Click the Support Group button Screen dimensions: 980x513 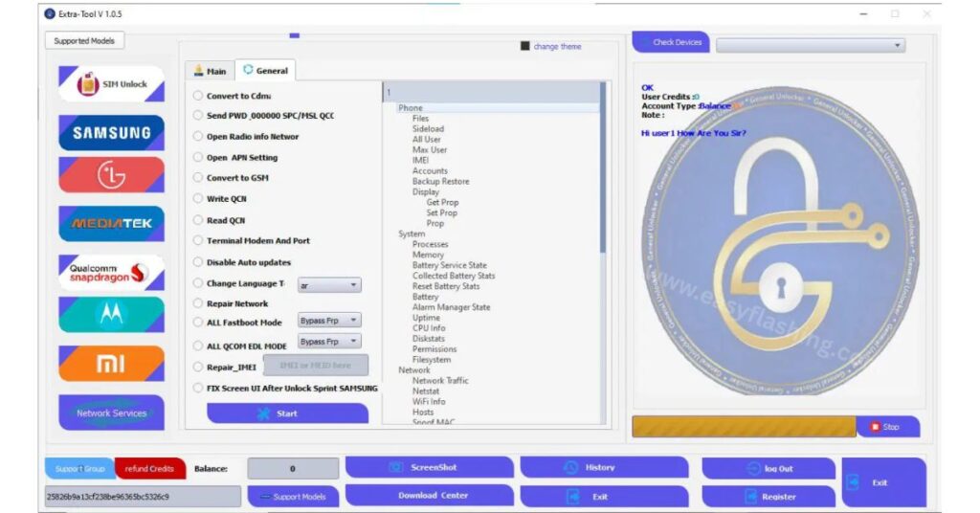pyautogui.click(x=79, y=469)
